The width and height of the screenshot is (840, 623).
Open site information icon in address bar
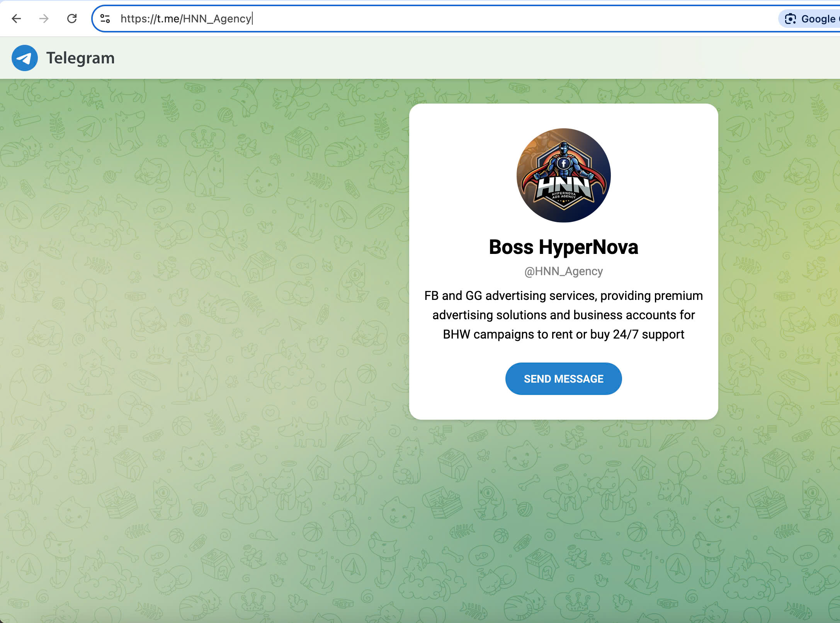click(105, 19)
